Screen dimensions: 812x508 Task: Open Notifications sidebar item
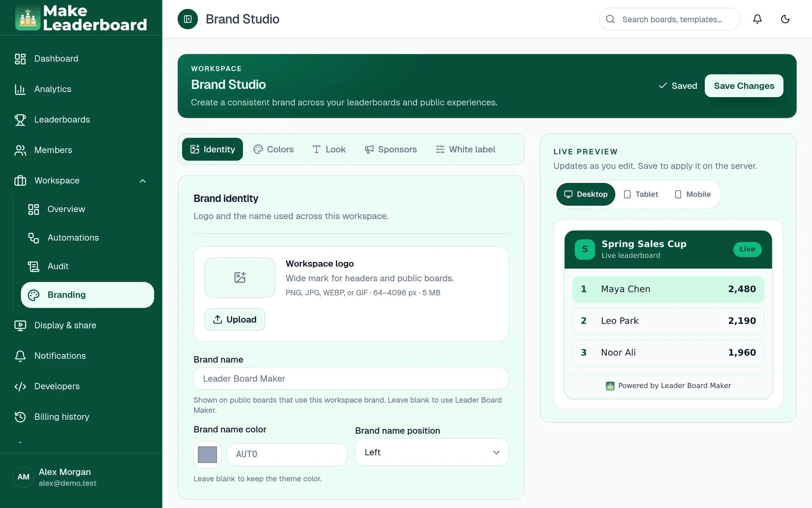pyautogui.click(x=81, y=356)
